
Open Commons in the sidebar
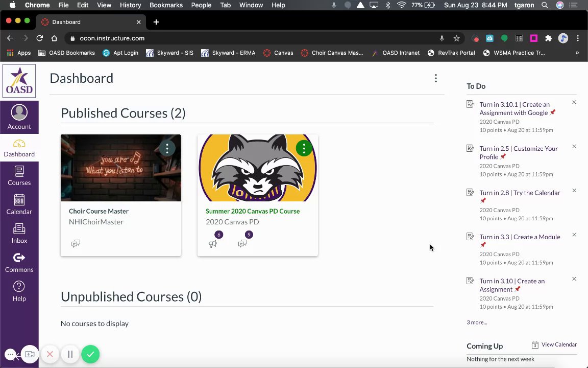(x=19, y=263)
